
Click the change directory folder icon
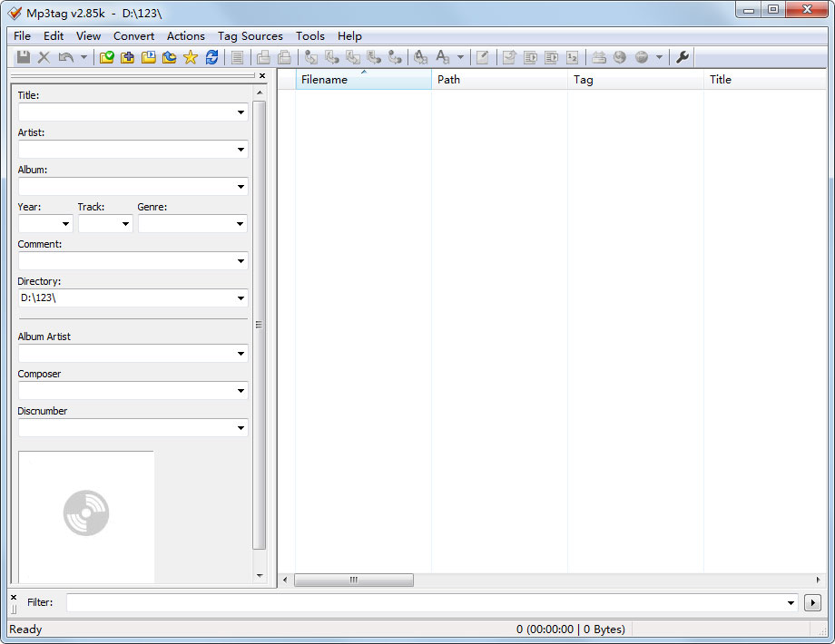tap(107, 57)
